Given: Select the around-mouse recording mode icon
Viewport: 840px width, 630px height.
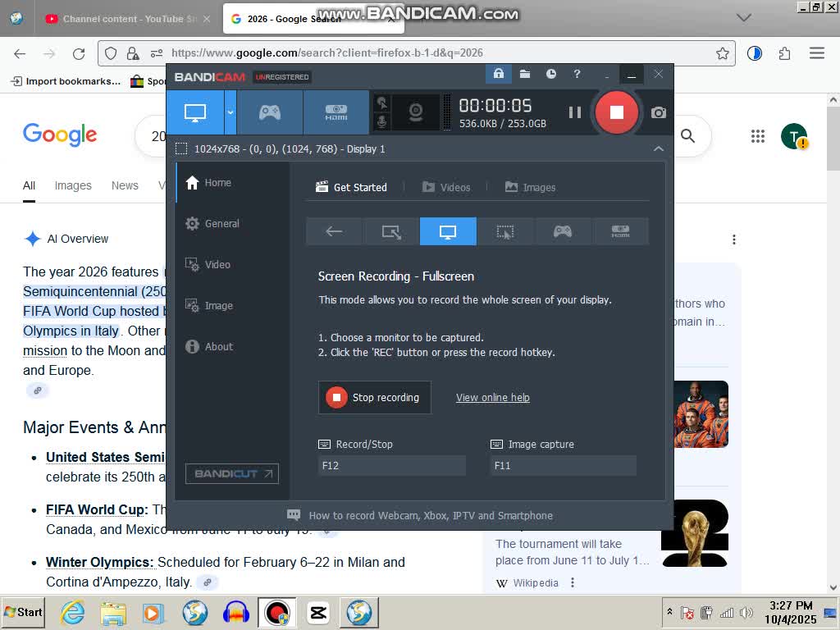Looking at the screenshot, I should [504, 231].
